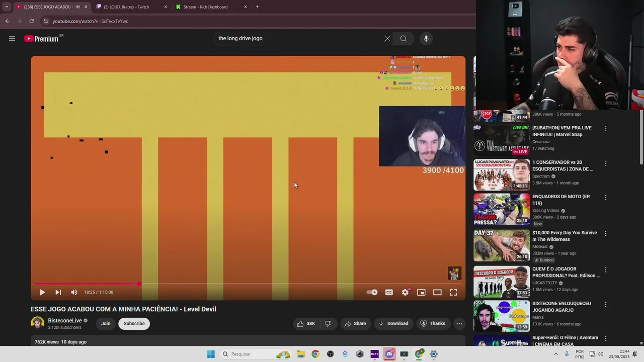
Task: Open Discord from the taskbar
Action: [x=389, y=354]
